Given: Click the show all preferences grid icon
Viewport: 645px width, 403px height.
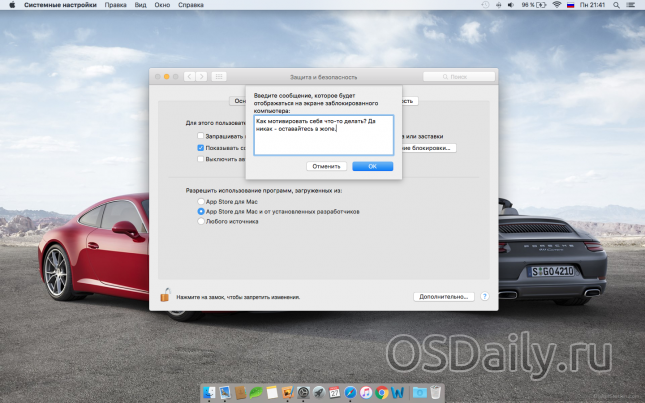Looking at the screenshot, I should [219, 76].
